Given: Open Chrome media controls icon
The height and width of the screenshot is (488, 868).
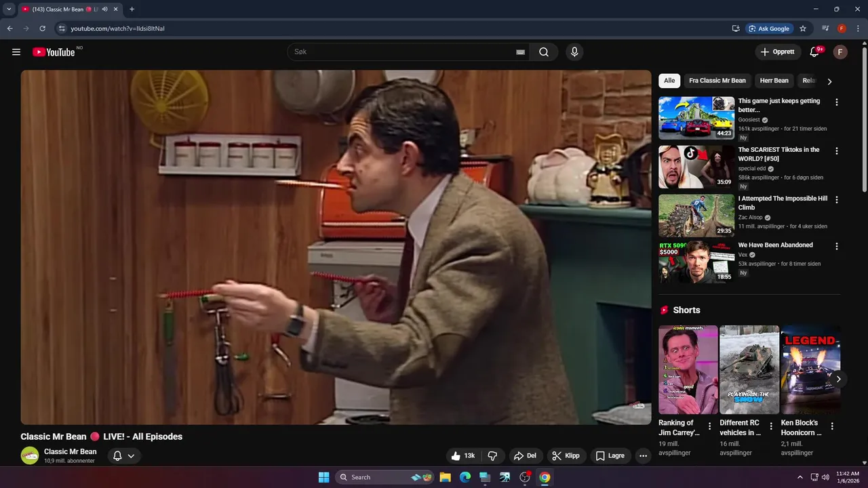Looking at the screenshot, I should [825, 28].
